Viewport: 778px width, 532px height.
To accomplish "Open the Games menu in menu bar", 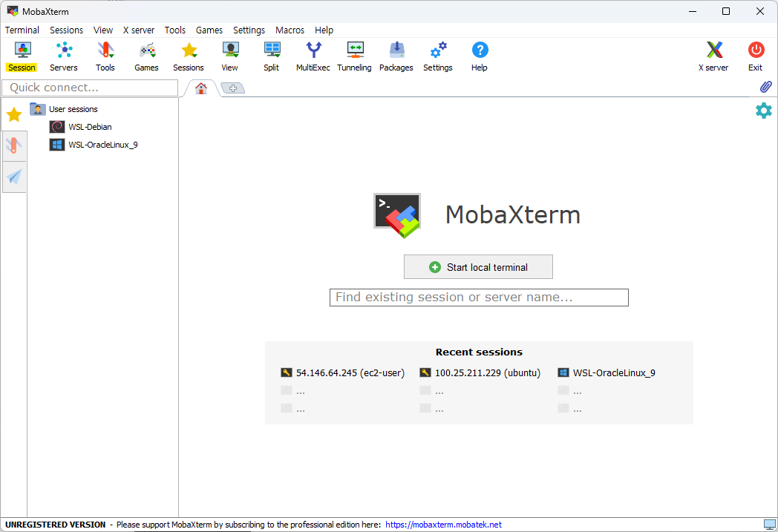I will point(209,30).
